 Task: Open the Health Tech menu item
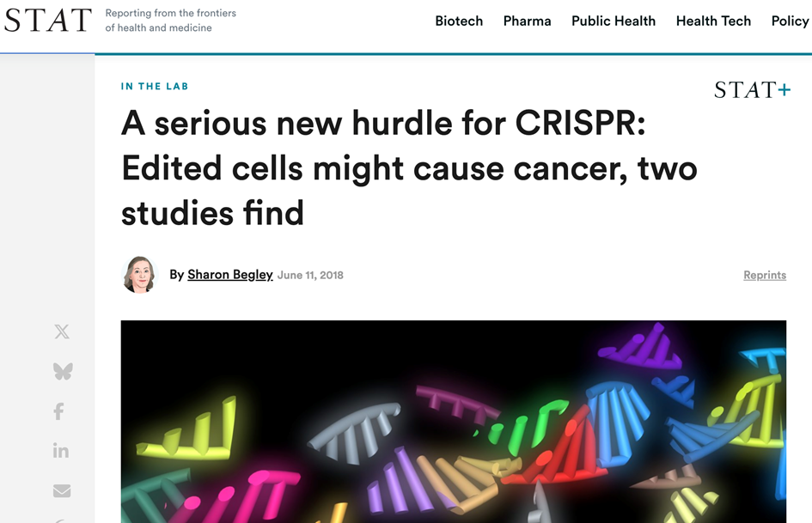(713, 21)
